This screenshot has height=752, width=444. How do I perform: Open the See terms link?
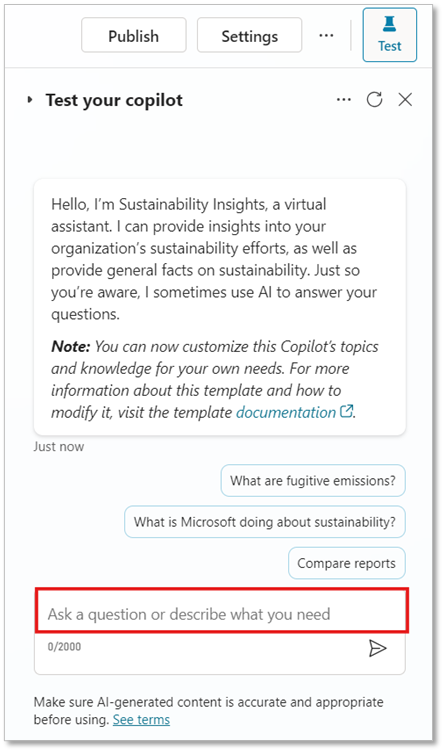click(x=141, y=720)
